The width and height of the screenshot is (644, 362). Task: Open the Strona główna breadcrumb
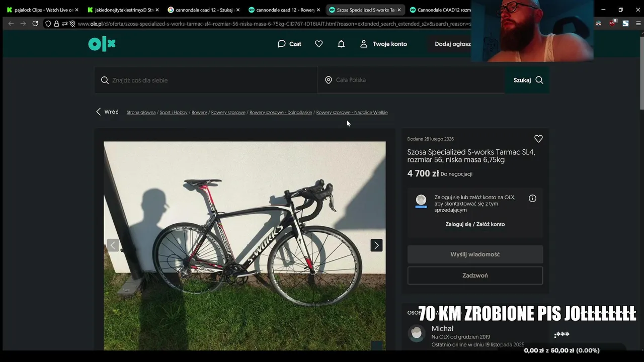141,113
